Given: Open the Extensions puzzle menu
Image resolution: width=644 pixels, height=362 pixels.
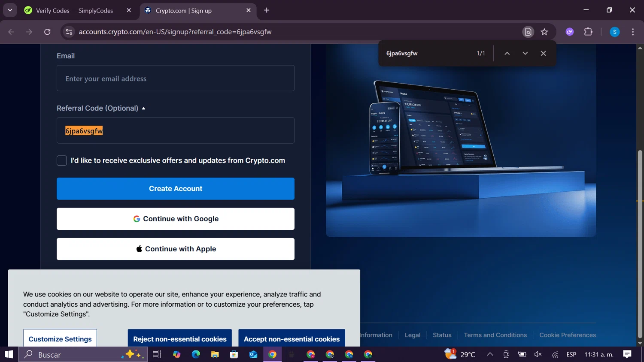Looking at the screenshot, I should point(588,32).
